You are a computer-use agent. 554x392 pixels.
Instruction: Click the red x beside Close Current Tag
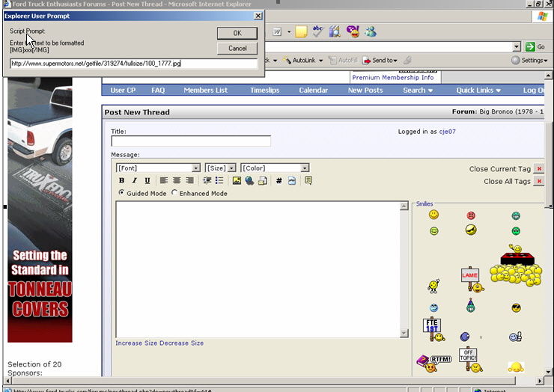(x=539, y=169)
